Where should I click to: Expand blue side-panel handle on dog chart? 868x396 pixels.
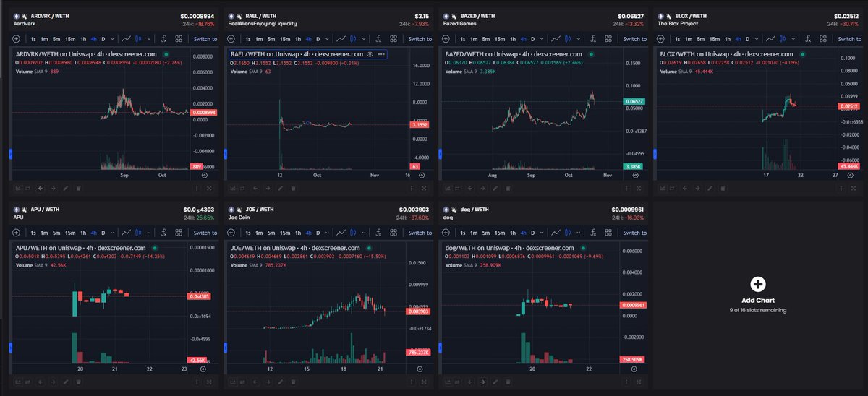[441, 347]
